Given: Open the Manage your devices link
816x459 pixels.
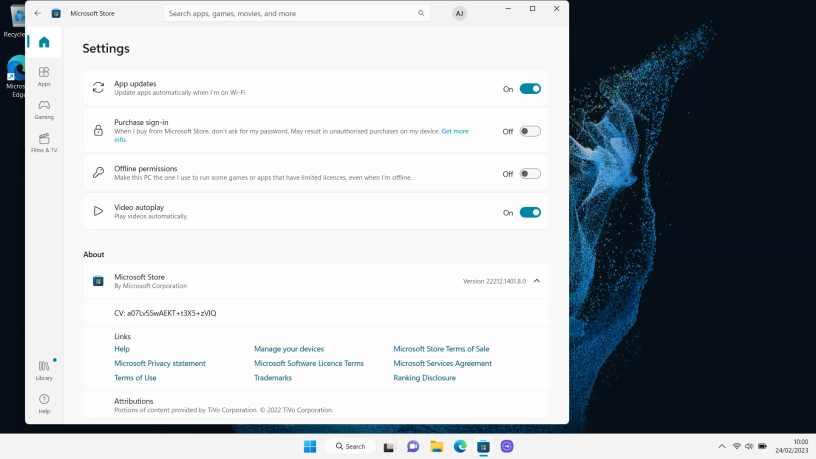Looking at the screenshot, I should (289, 349).
